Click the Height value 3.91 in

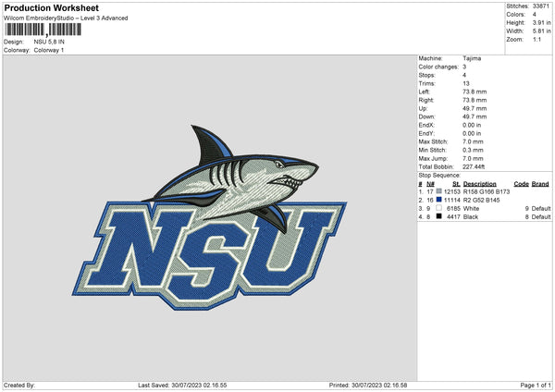pos(541,22)
